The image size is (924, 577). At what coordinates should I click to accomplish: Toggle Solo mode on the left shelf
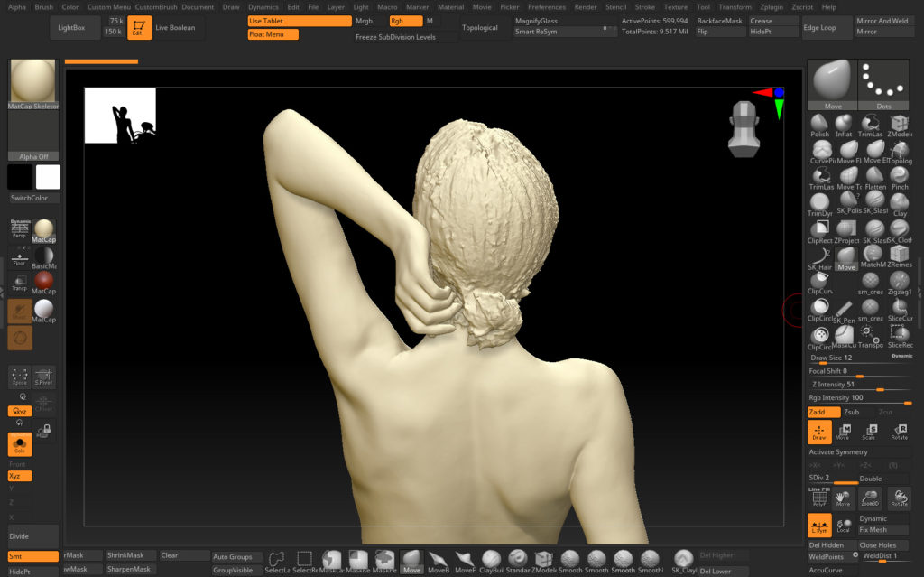(x=20, y=444)
